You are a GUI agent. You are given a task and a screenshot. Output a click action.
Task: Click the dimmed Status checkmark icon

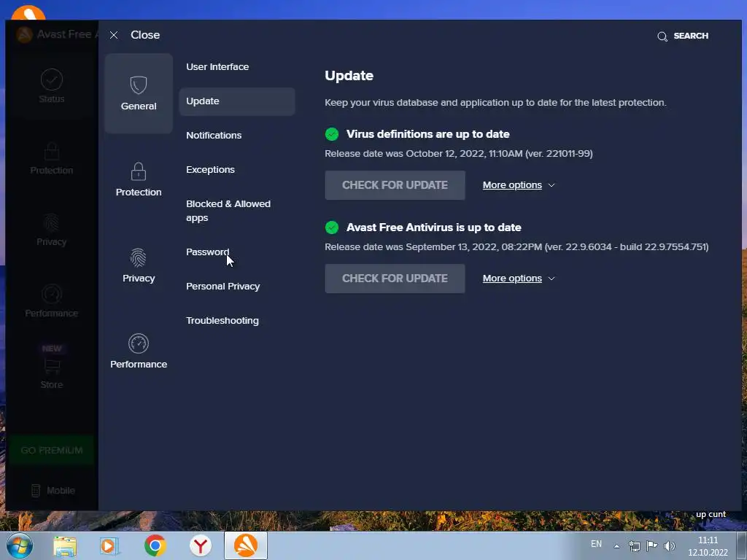[x=52, y=79]
